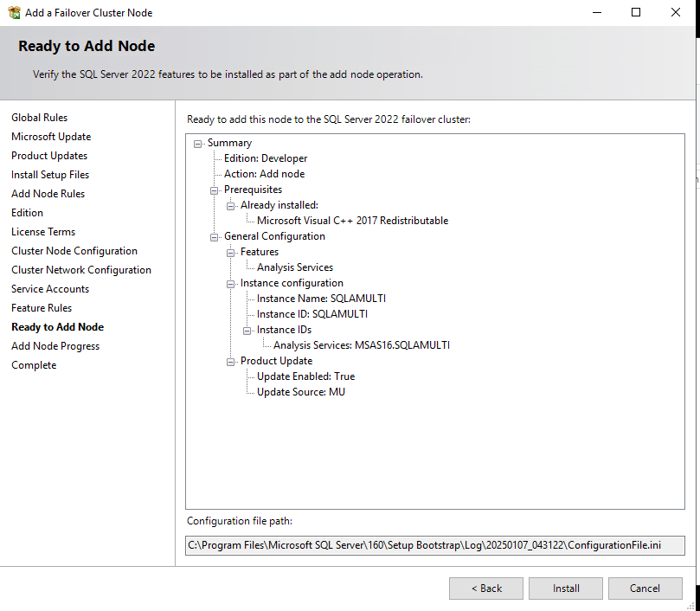Collapse the Product Update node
The height and width of the screenshot is (611, 700).
[230, 362]
